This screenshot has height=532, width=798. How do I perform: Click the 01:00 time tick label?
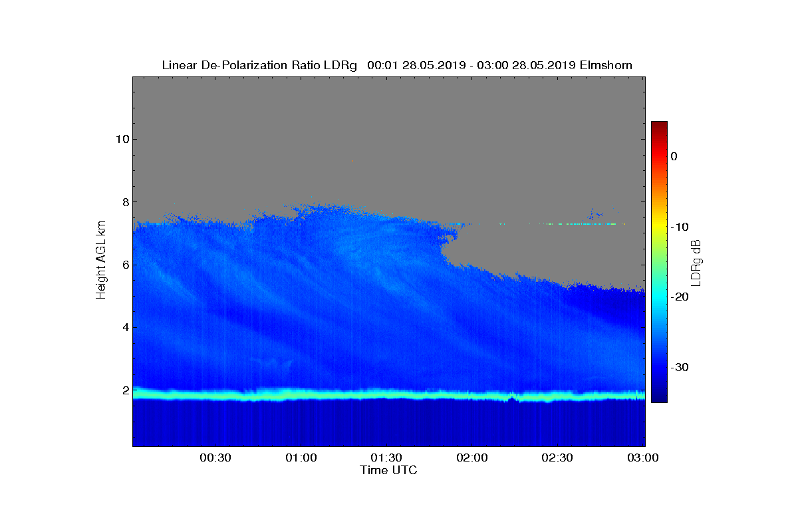pyautogui.click(x=301, y=458)
